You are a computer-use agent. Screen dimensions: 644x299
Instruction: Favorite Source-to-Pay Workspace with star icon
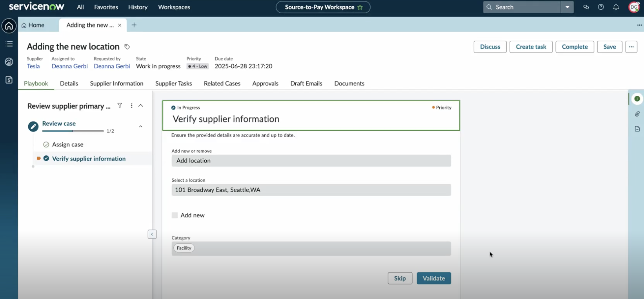pos(360,7)
